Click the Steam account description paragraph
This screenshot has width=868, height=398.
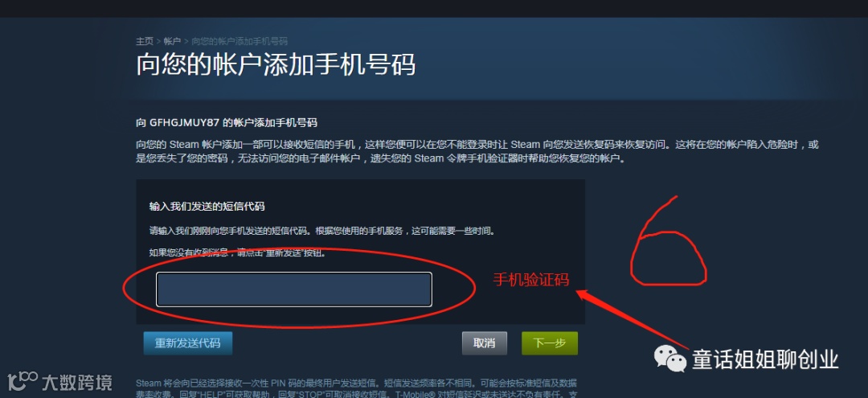coord(477,152)
